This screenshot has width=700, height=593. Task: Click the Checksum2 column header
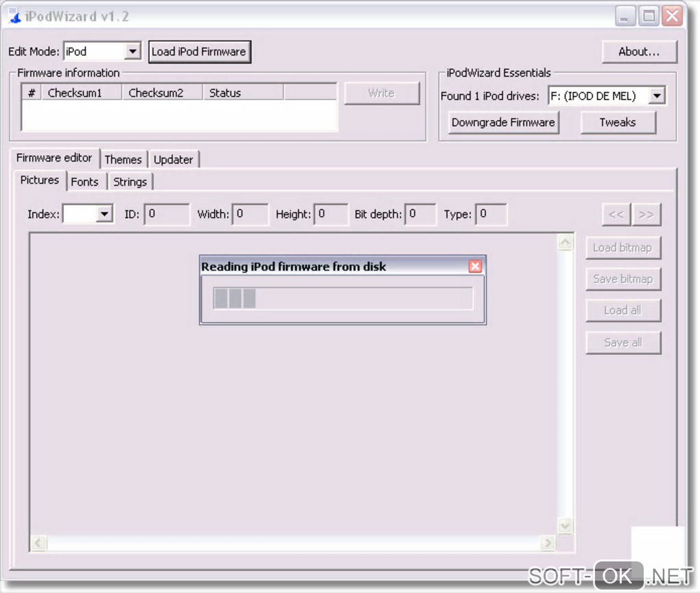163,93
